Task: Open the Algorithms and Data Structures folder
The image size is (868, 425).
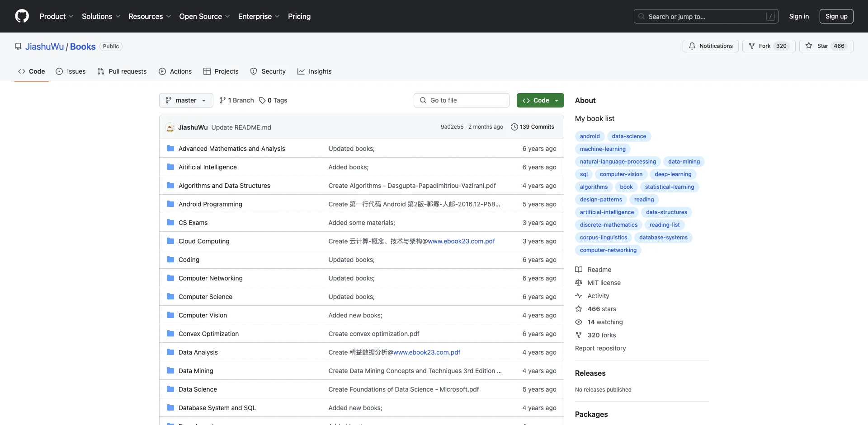Action: 224,186
